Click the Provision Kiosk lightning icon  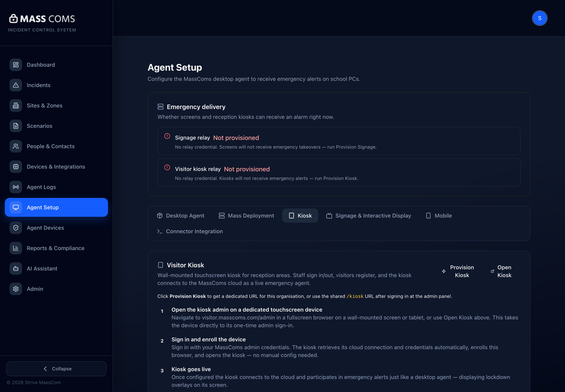tap(444, 271)
